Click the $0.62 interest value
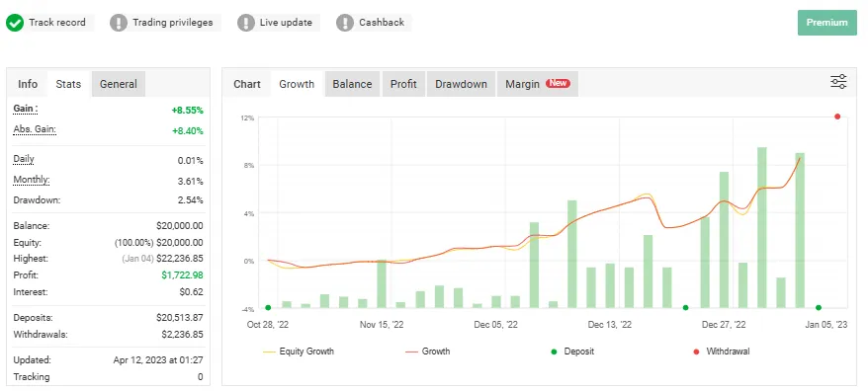 [x=192, y=291]
